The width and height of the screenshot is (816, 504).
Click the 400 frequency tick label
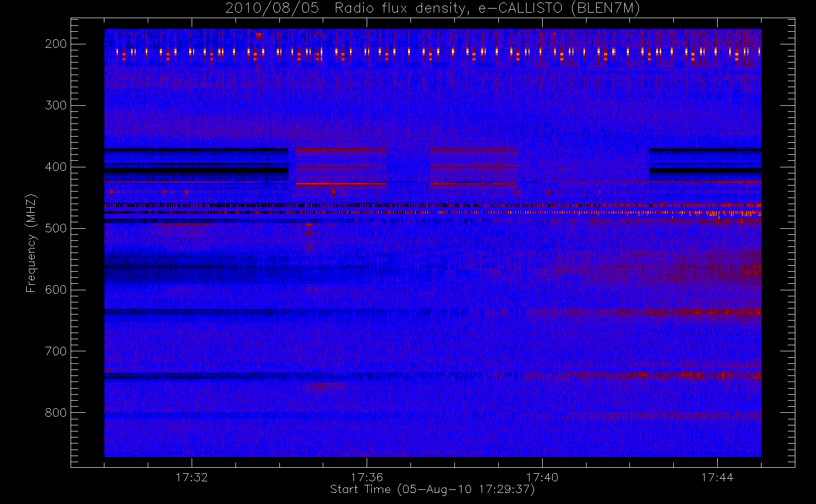(56, 167)
